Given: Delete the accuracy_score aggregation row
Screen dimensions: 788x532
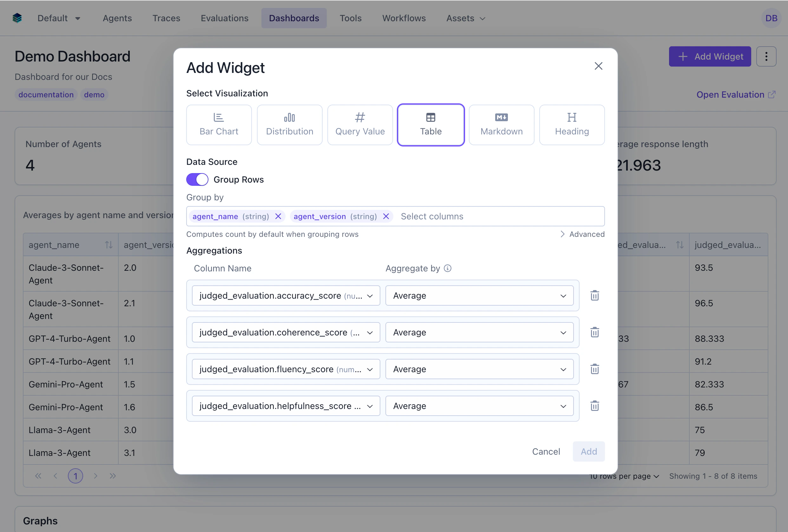Looking at the screenshot, I should (594, 295).
